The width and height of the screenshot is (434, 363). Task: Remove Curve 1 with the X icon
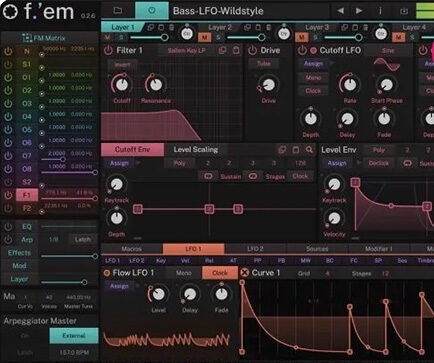[245, 273]
